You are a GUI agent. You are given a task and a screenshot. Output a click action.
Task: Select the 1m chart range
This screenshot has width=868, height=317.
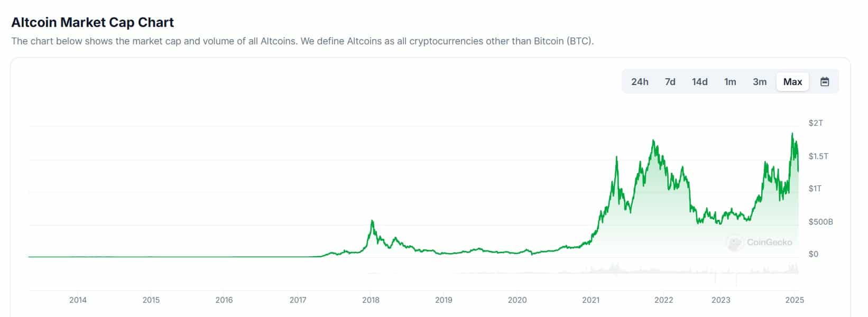point(730,82)
